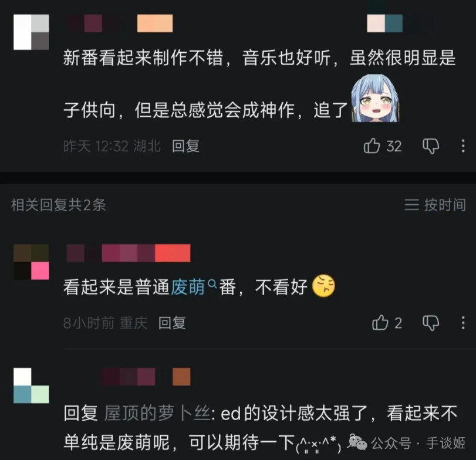Screen dimensions: 476x460
Task: Open 屋顶的萝卜丝 user profile link
Action: (x=157, y=413)
